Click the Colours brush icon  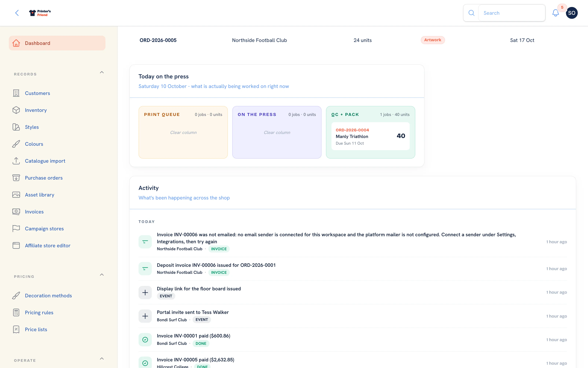pos(16,144)
